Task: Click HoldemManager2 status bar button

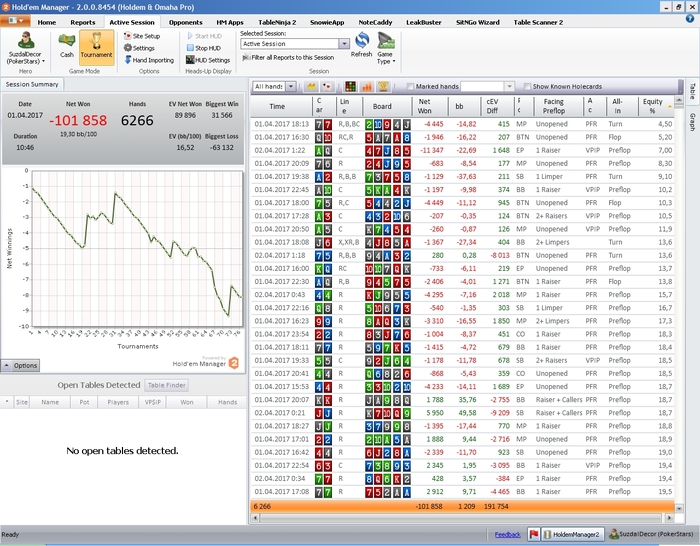Action: [572, 534]
